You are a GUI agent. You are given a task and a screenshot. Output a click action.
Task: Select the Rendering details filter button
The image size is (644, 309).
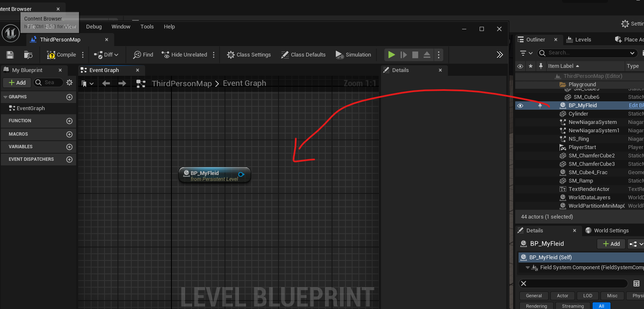point(537,306)
